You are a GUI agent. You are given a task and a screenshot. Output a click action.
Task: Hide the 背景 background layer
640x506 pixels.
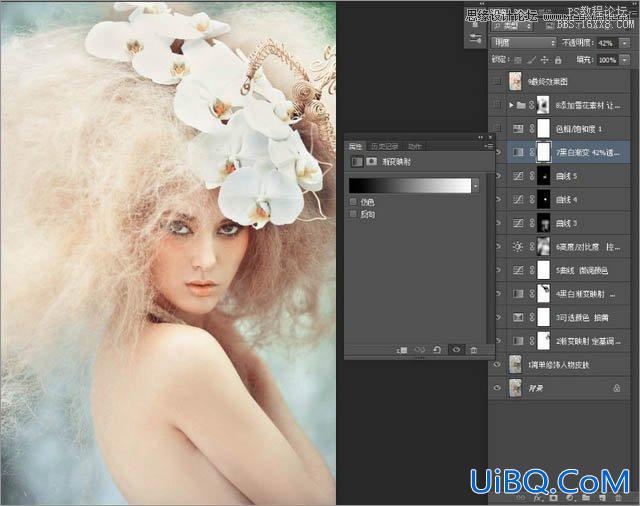click(497, 388)
